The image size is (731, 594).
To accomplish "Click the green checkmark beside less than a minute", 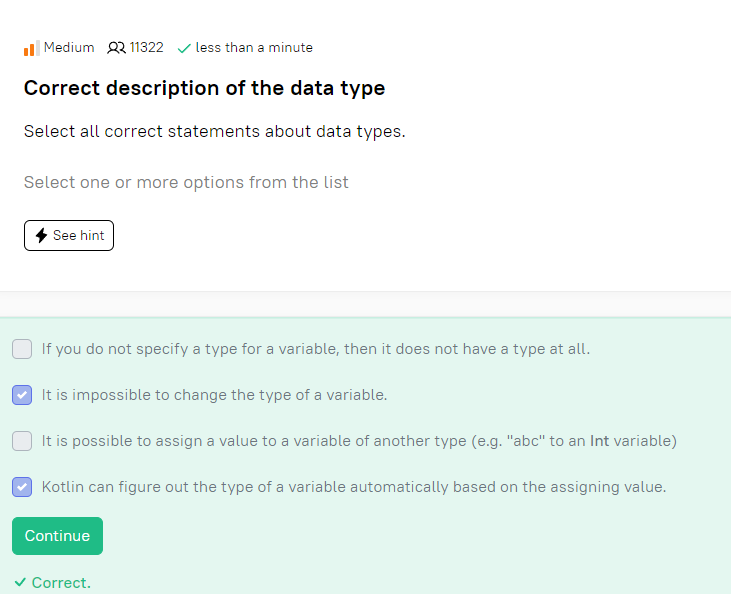I will (x=184, y=48).
